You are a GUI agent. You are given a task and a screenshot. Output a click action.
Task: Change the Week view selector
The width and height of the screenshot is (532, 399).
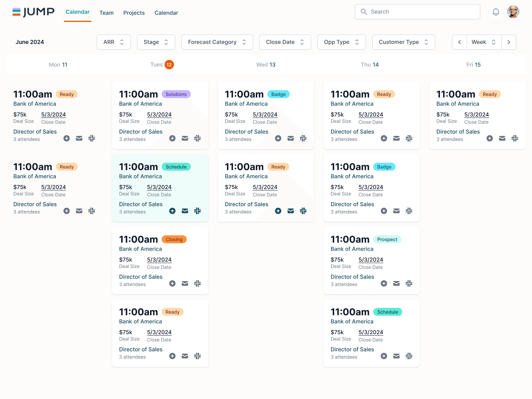(x=484, y=42)
